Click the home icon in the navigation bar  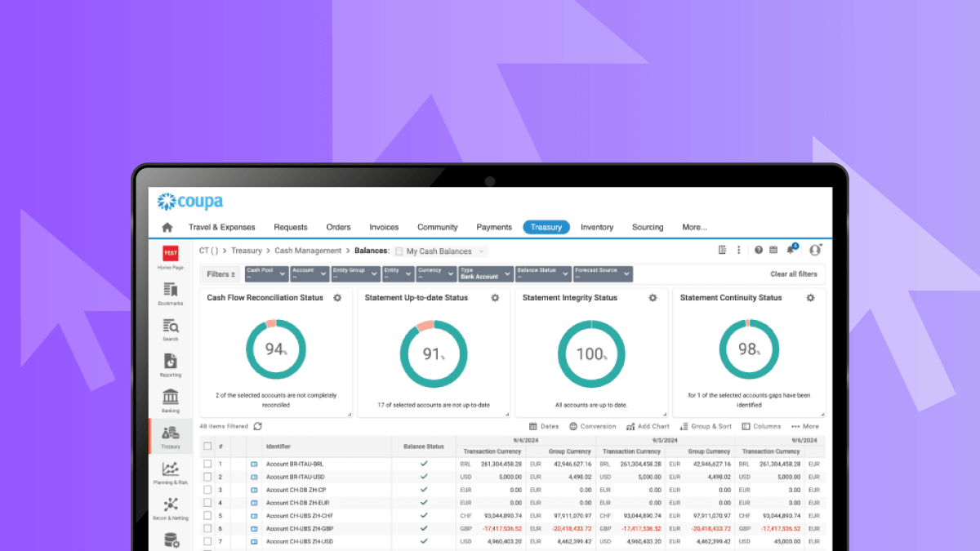[167, 228]
